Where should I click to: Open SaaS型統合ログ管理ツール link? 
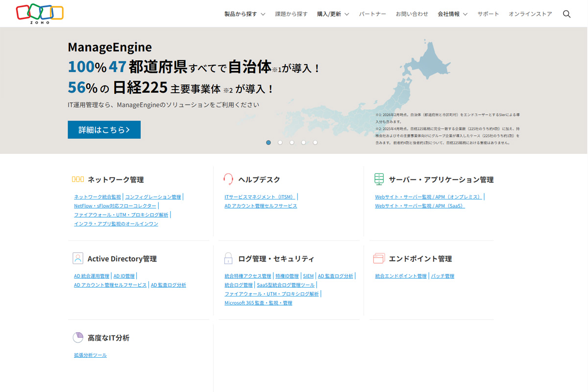[286, 285]
